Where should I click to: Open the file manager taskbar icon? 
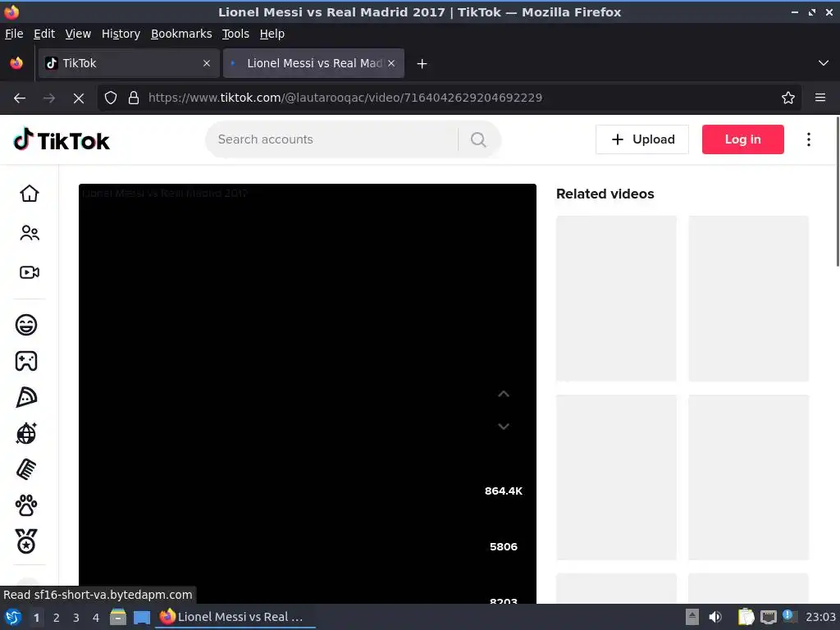[118, 617]
